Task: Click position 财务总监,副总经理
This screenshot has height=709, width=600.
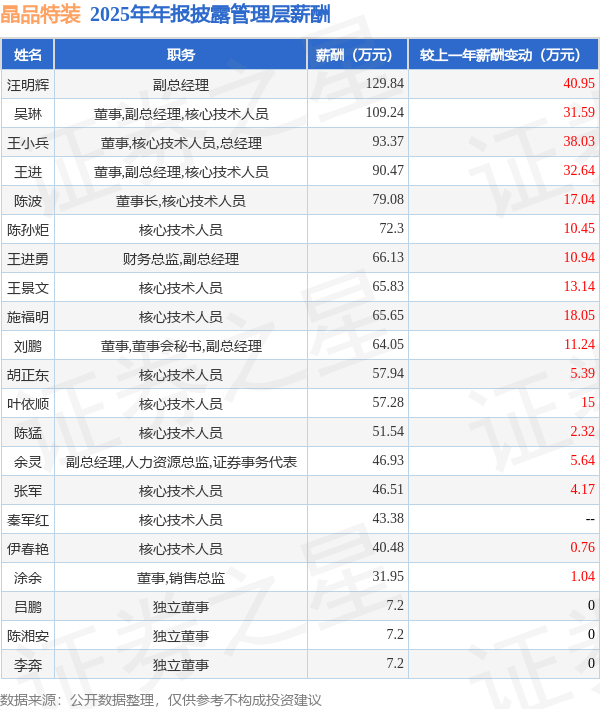Action: (181, 259)
